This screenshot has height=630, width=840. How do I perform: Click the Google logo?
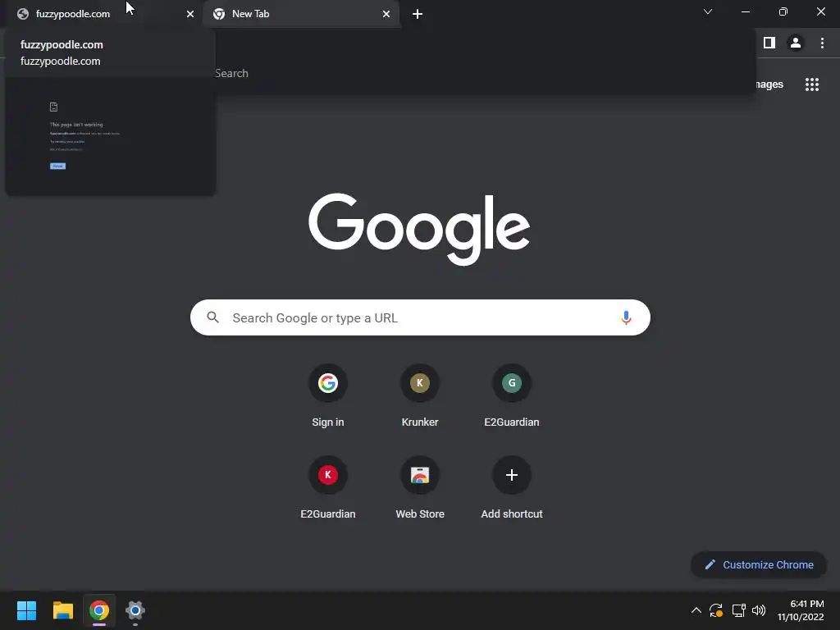click(419, 229)
